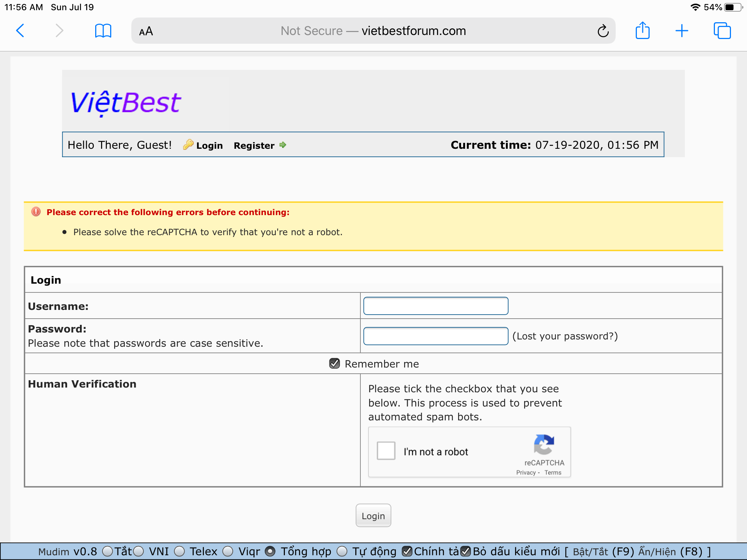Toggle the Chính tả checkbox
This screenshot has width=747, height=560.
407,551
